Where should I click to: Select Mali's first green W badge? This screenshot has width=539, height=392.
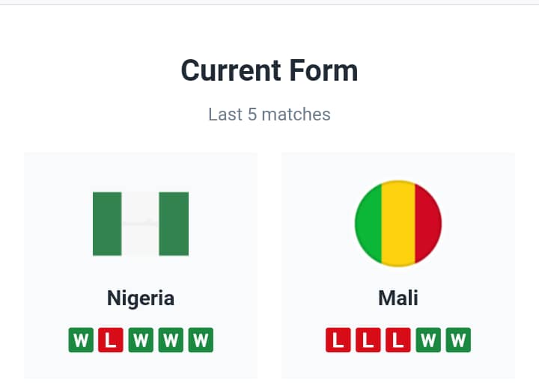coord(428,340)
